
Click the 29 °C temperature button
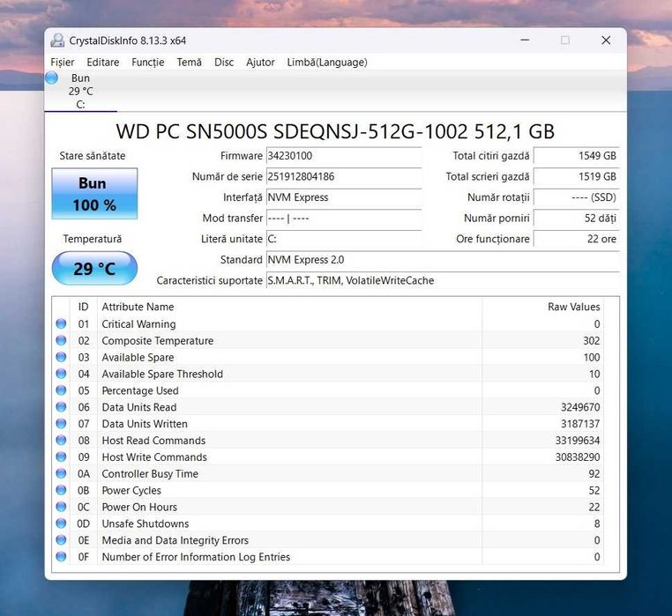tap(94, 269)
